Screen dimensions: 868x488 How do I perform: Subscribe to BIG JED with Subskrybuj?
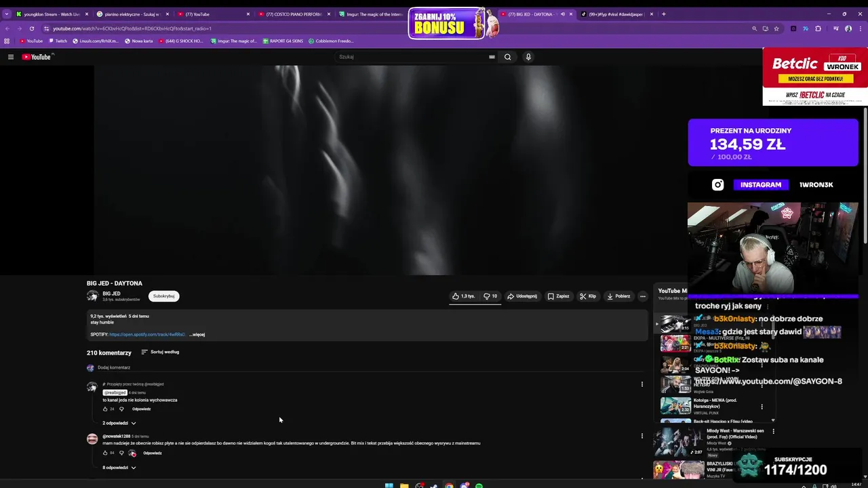164,296
